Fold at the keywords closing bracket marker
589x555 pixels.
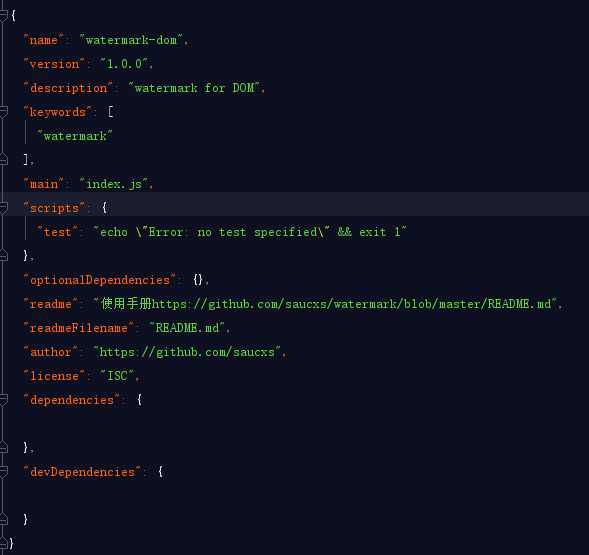click(3, 160)
